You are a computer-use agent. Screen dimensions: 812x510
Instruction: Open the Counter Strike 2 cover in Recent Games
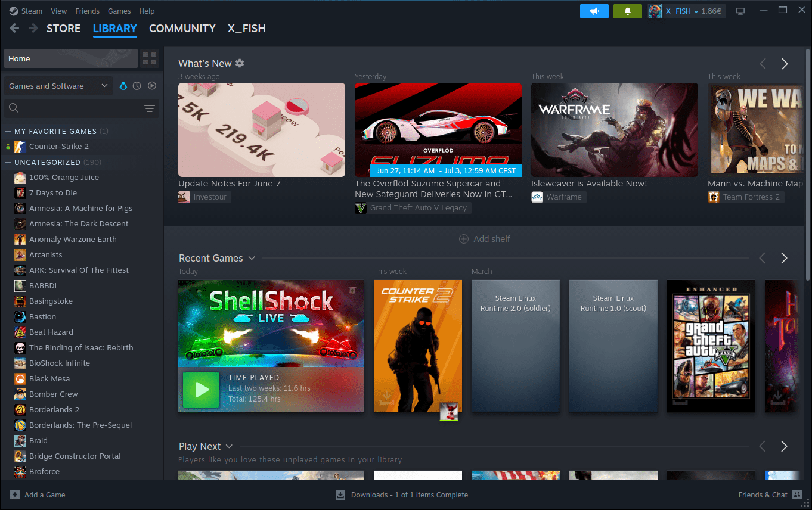[418, 346]
